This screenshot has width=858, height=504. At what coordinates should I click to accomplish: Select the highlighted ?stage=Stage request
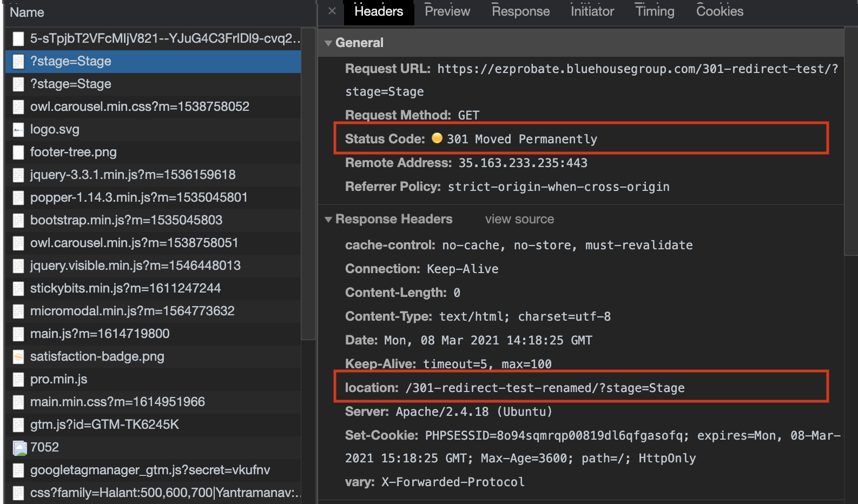[x=153, y=61]
